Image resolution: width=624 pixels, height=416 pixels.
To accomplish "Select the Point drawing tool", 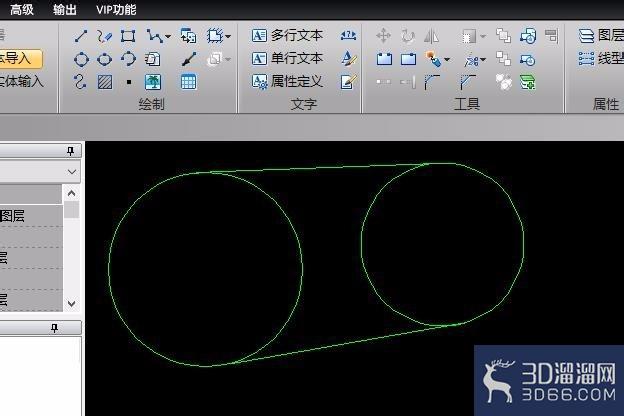I will pos(129,82).
